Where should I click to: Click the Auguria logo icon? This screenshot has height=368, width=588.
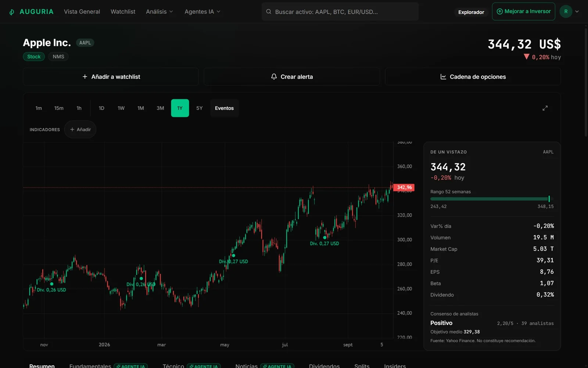click(12, 12)
